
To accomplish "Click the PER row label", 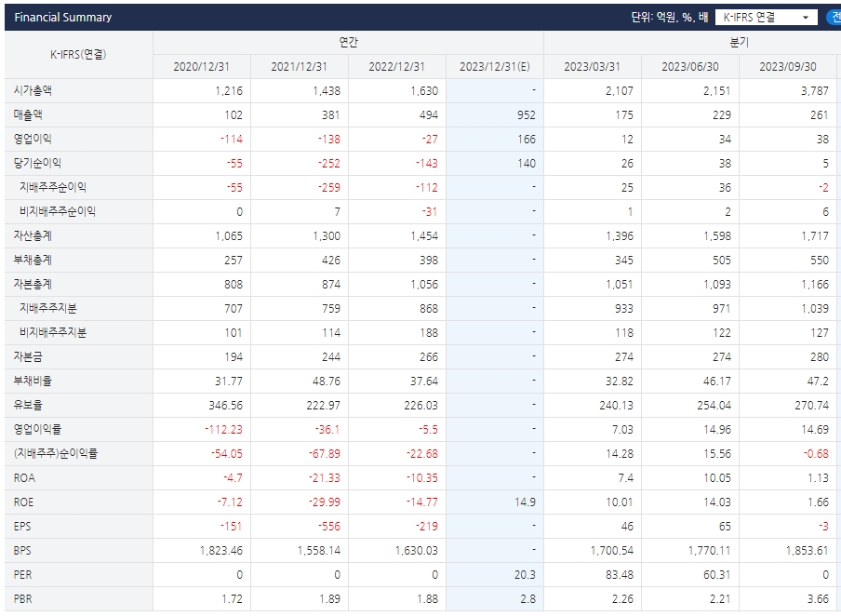I will 22,574.
